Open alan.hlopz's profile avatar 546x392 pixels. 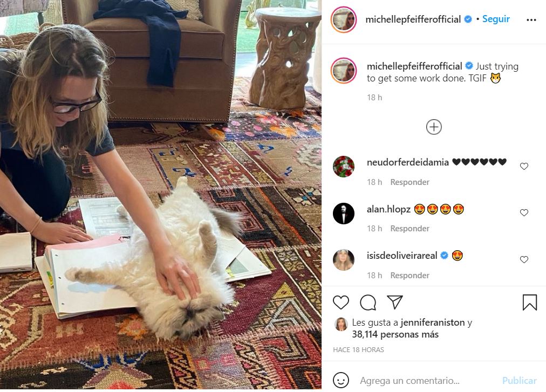344,214
